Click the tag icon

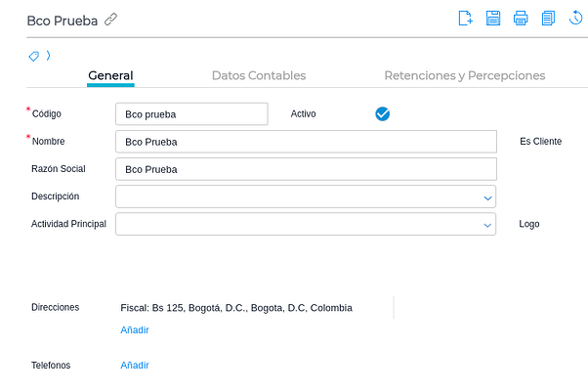[x=34, y=56]
